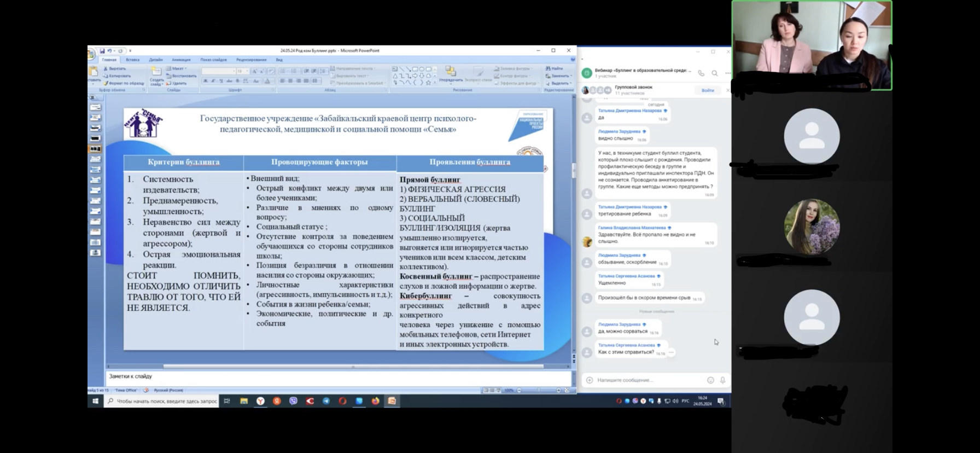Click the emoji smiley icon in message box

(x=710, y=380)
